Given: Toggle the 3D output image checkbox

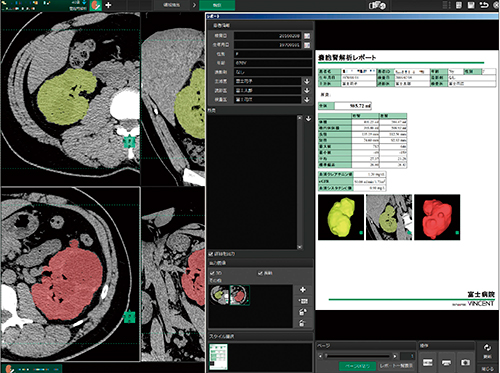Looking at the screenshot, I should (212, 273).
